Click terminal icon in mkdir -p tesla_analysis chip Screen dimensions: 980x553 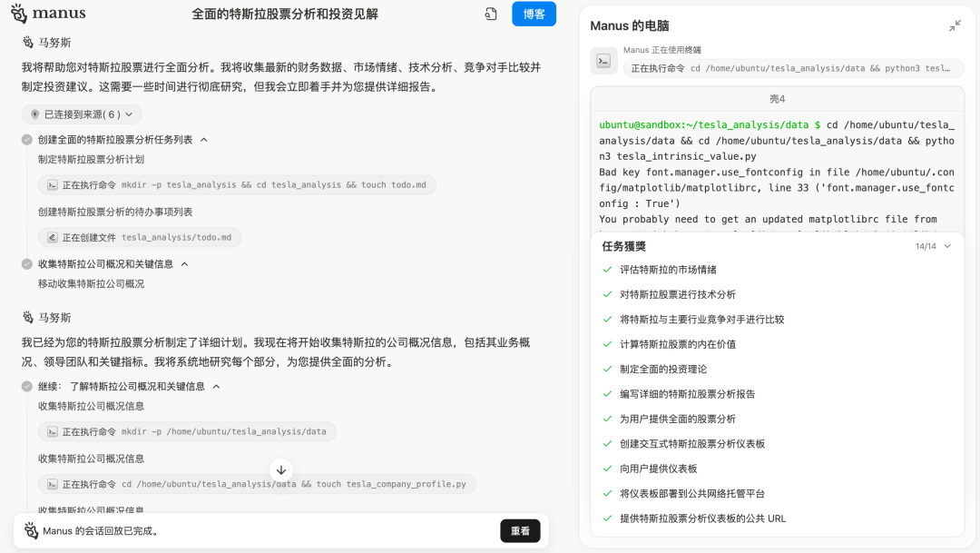(53, 185)
